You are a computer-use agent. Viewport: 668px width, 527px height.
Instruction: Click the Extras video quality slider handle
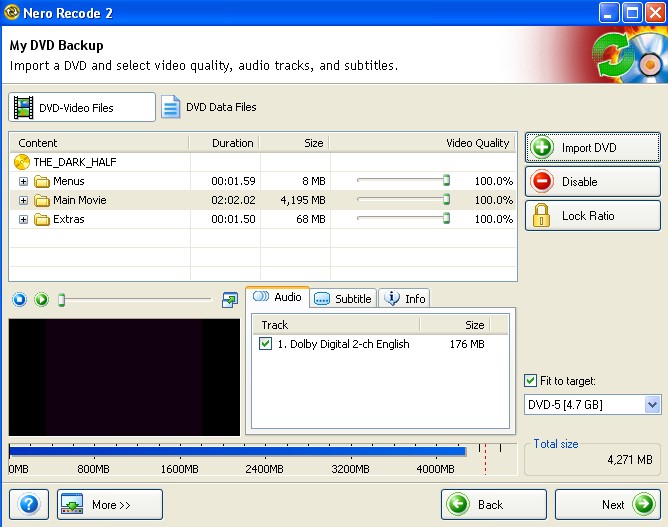click(x=446, y=218)
